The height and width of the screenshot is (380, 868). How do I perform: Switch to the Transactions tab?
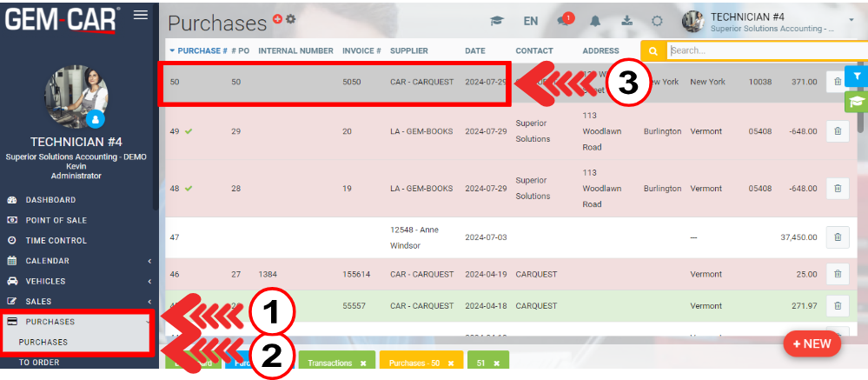click(x=330, y=363)
